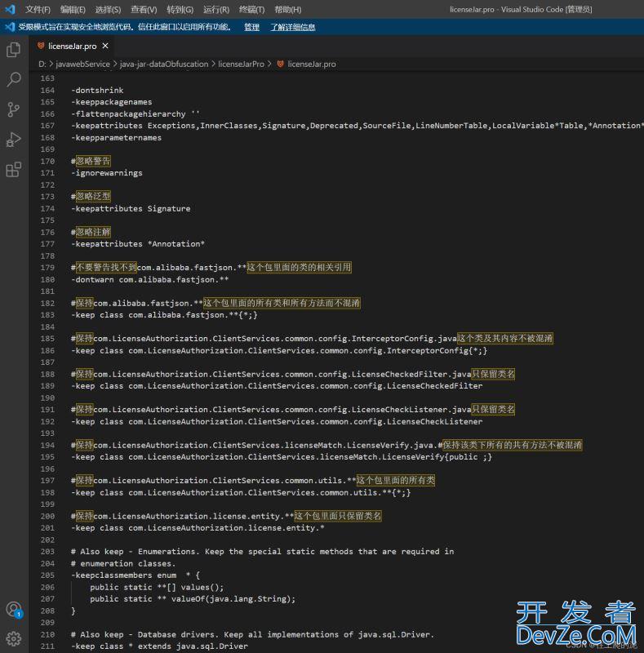Click the -dontwarn com.alibaba.fastjson line

pyautogui.click(x=150, y=279)
